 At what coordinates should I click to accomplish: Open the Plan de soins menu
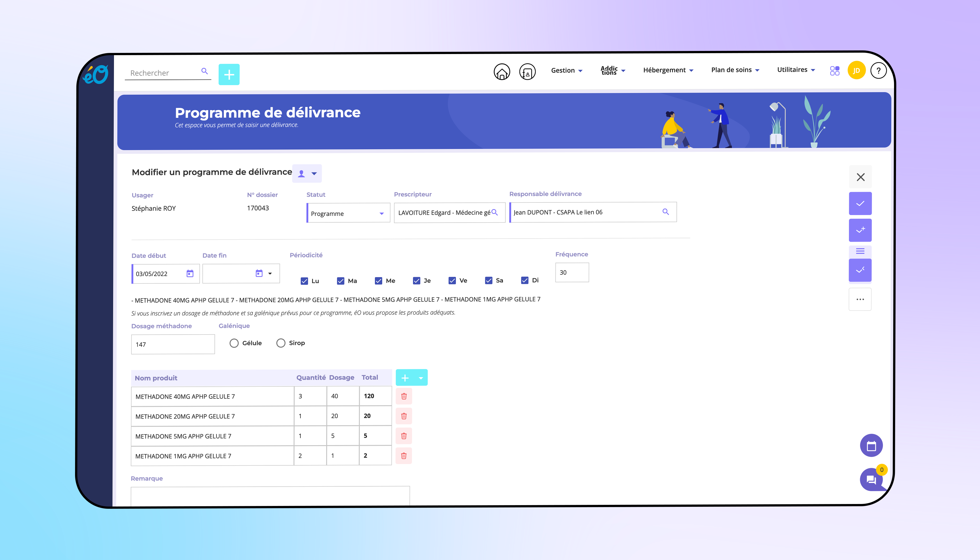point(735,70)
